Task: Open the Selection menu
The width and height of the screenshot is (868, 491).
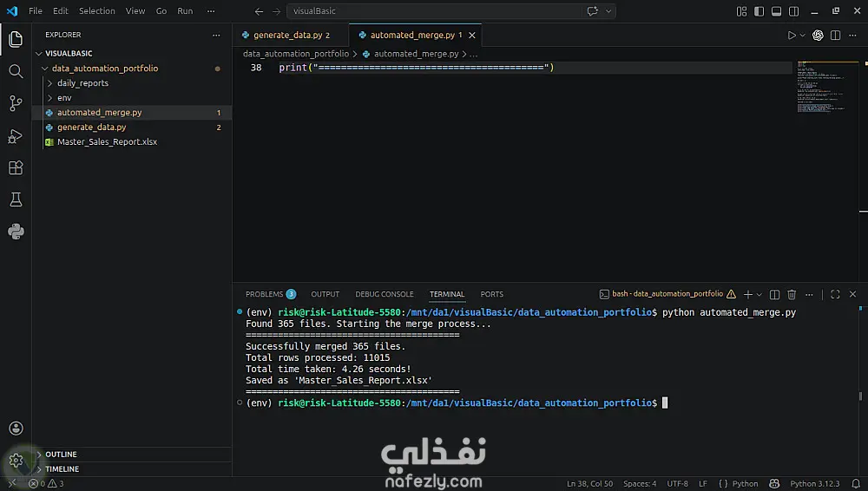Action: click(97, 11)
